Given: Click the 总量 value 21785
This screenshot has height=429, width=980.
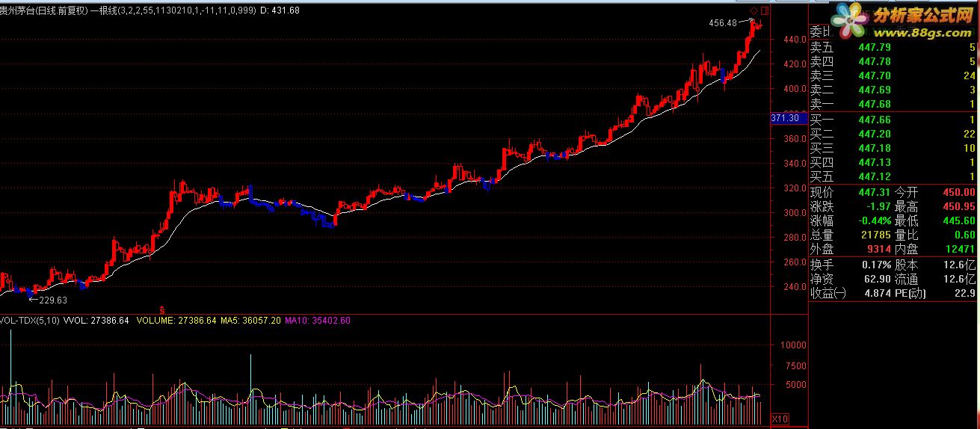Looking at the screenshot, I should pos(876,235).
